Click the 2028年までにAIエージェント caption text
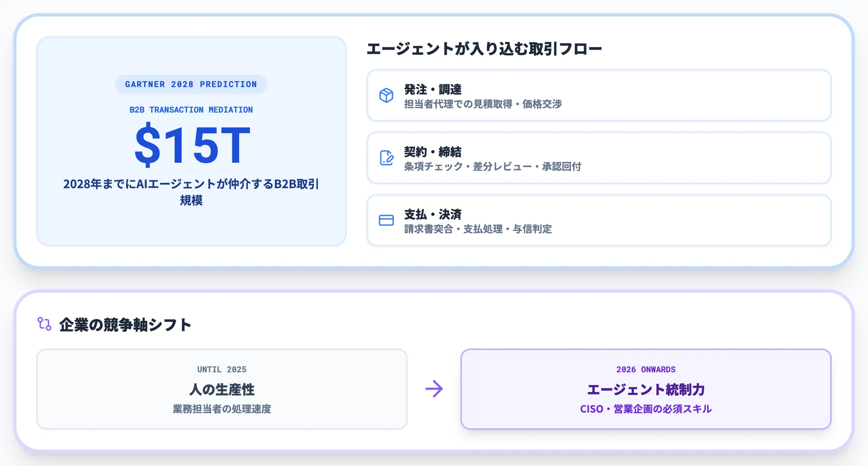This screenshot has height=466, width=868. pyautogui.click(x=191, y=192)
